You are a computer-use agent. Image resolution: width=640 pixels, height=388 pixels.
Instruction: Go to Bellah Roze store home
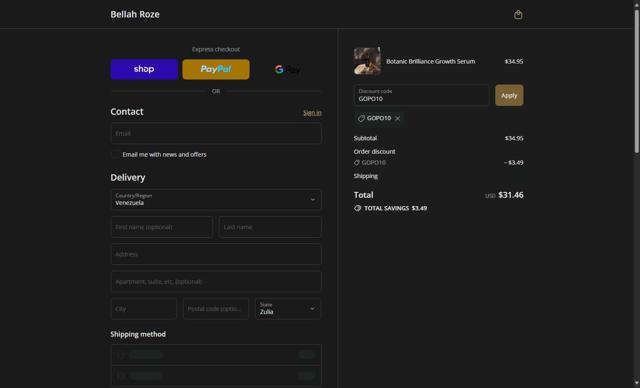(x=135, y=14)
